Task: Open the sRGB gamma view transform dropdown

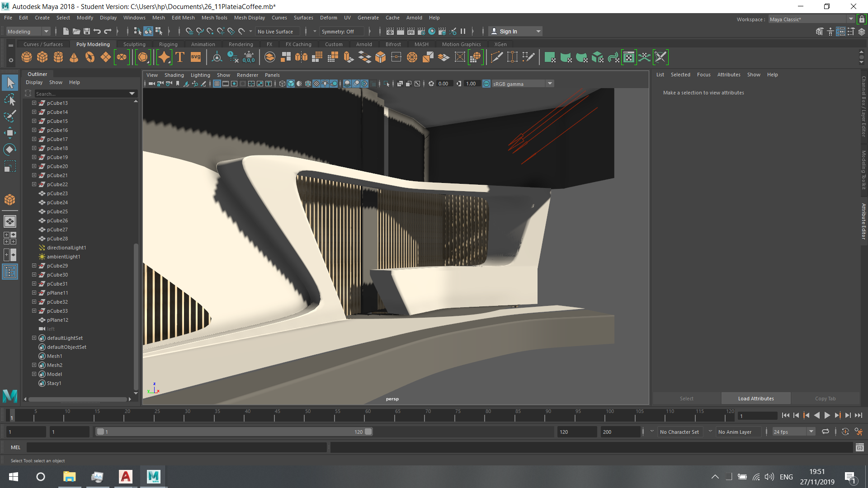Action: click(550, 84)
